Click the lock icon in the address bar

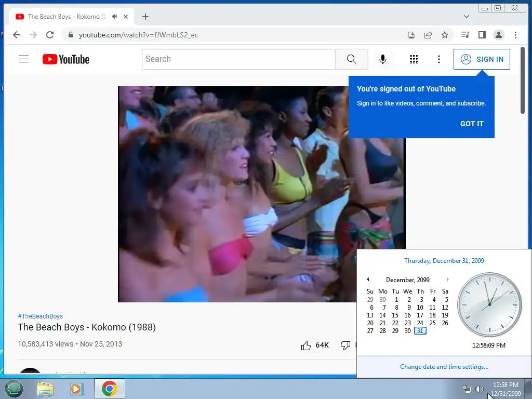[71, 35]
